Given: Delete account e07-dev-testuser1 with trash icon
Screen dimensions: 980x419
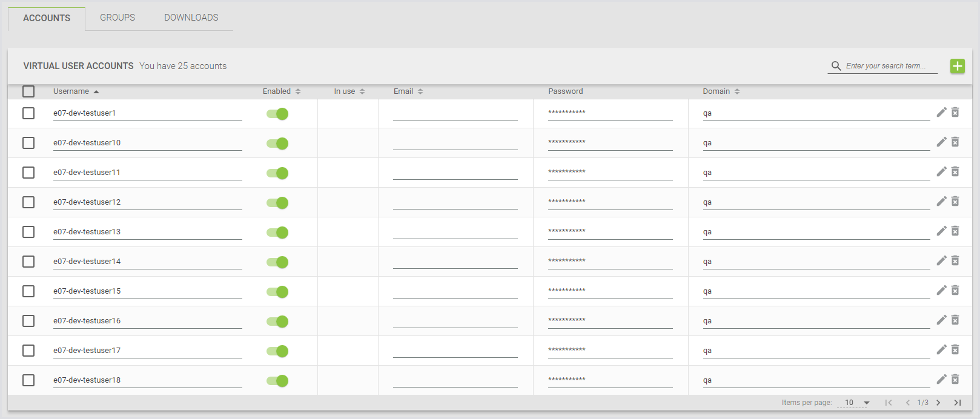Looking at the screenshot, I should [955, 112].
